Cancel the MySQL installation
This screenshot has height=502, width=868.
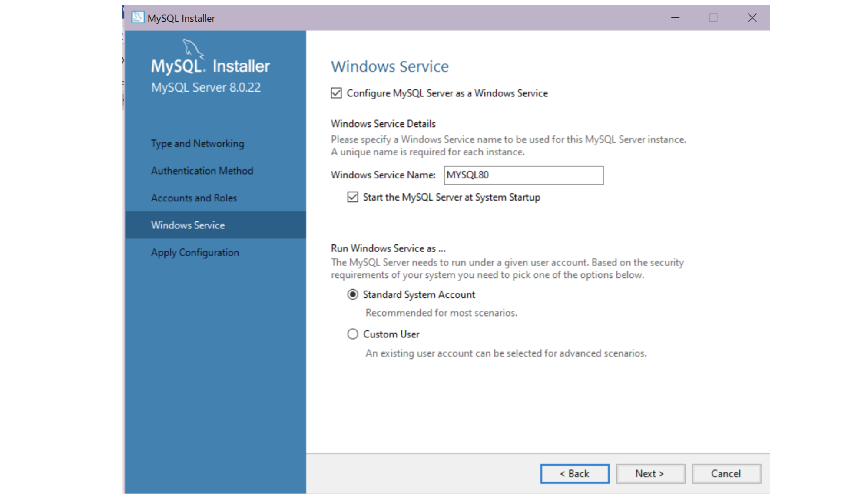click(x=726, y=473)
